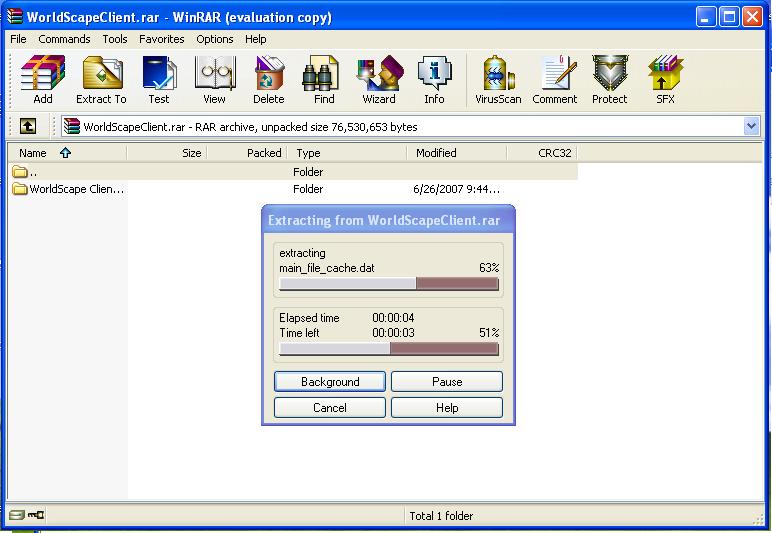772x533 pixels.
Task: Sort by Modified column header
Action: pos(457,153)
